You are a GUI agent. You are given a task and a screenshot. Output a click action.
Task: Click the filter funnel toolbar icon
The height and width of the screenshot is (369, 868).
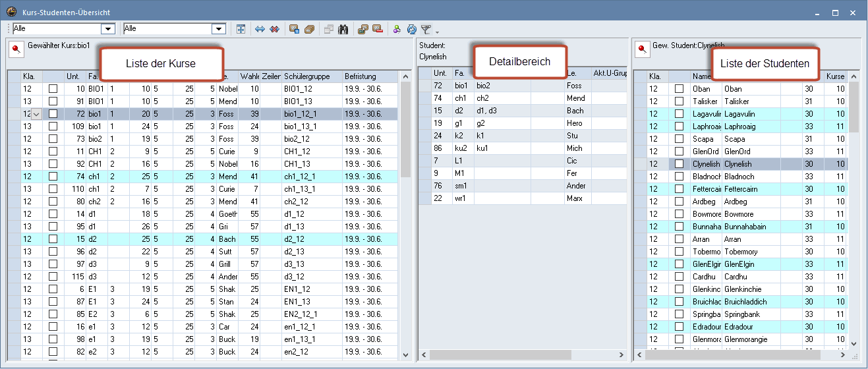pyautogui.click(x=426, y=29)
